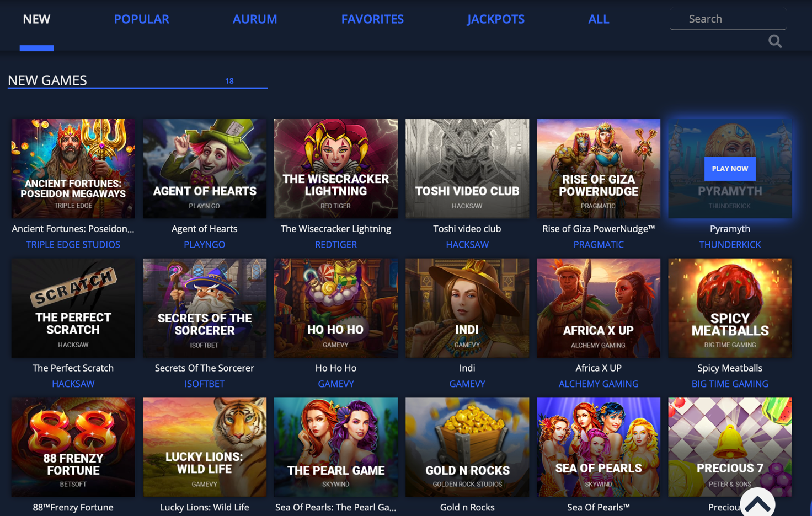
Task: Click the scroll-to-top chevron button
Action: pos(757,503)
